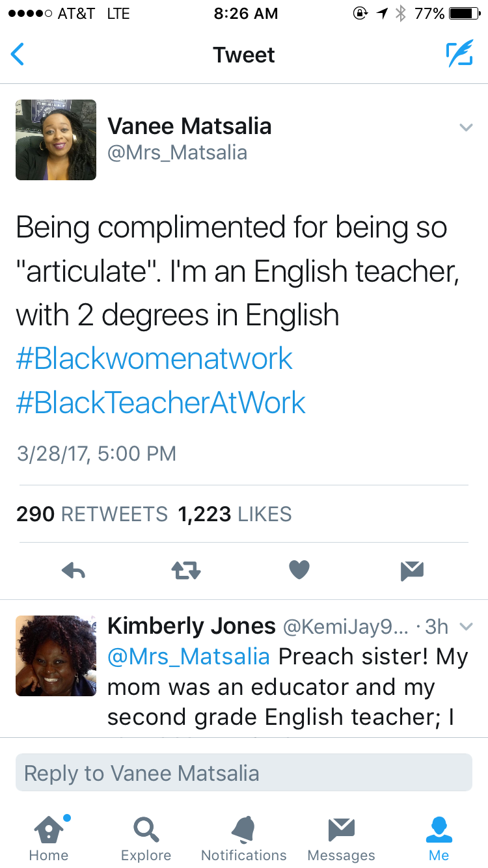Like the tweet with heart icon
Screen dimensions: 488x868
click(299, 571)
